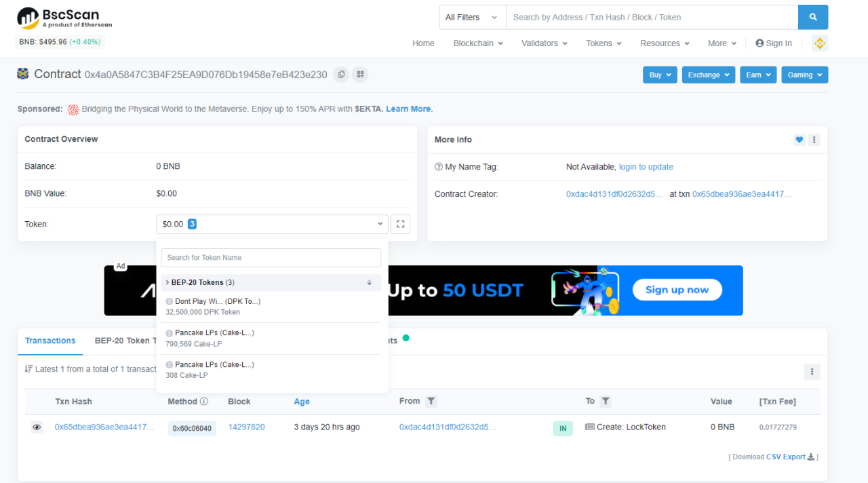Viewport: 868px width, 483px height.
Task: Open More Info vertical dots menu
Action: (814, 140)
